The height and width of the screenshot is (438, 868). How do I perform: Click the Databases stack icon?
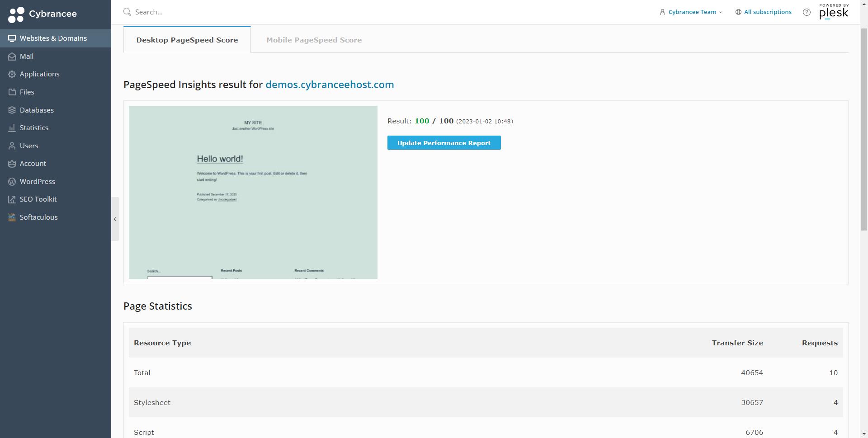pyautogui.click(x=12, y=110)
